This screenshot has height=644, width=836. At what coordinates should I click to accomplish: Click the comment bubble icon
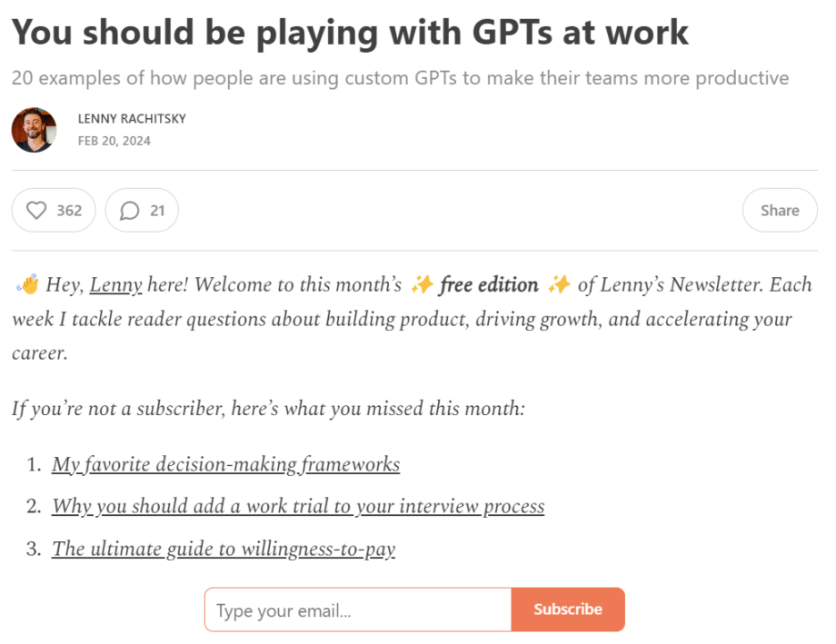click(130, 211)
